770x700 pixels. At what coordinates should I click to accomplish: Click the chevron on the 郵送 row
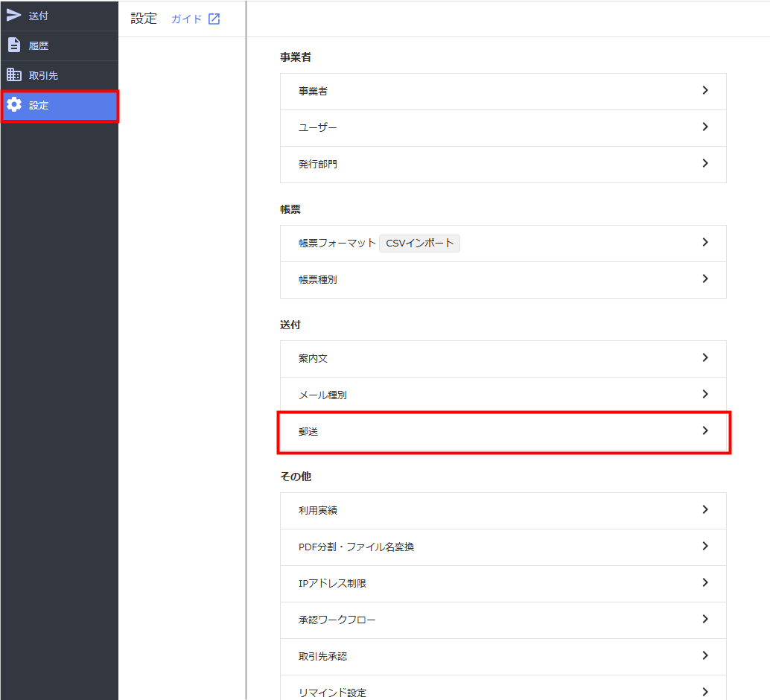[705, 431]
